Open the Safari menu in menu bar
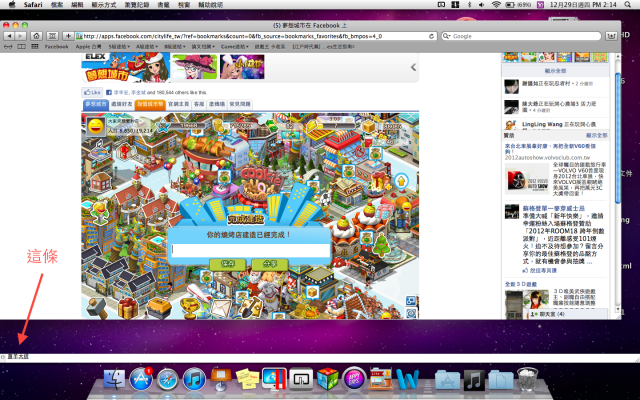The height and width of the screenshot is (400, 640). [x=33, y=4]
